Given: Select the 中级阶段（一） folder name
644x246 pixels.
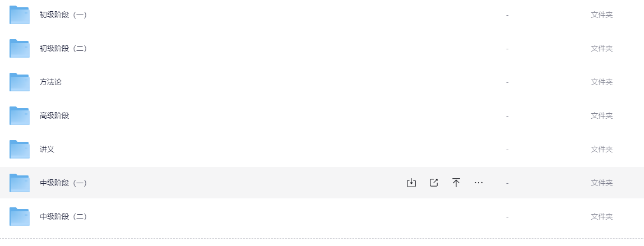Looking at the screenshot, I should tap(63, 183).
